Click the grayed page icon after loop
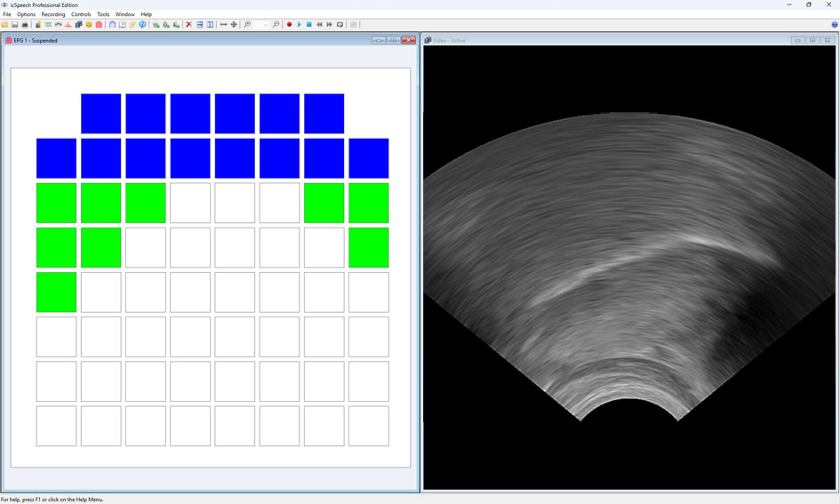This screenshot has height=504, width=840. [353, 25]
